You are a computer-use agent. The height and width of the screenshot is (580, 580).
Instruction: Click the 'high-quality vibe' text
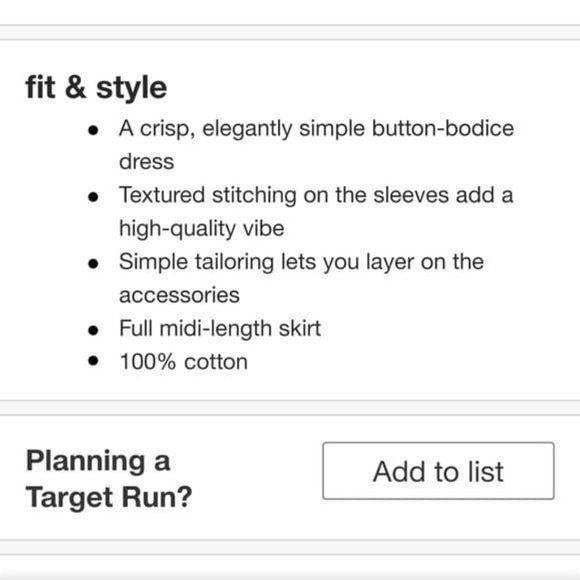[202, 229]
